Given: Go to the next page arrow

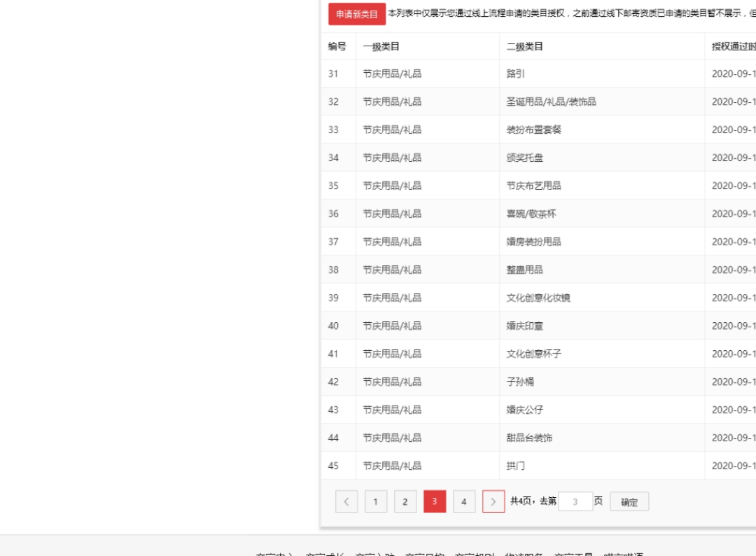Looking at the screenshot, I should click(x=493, y=501).
